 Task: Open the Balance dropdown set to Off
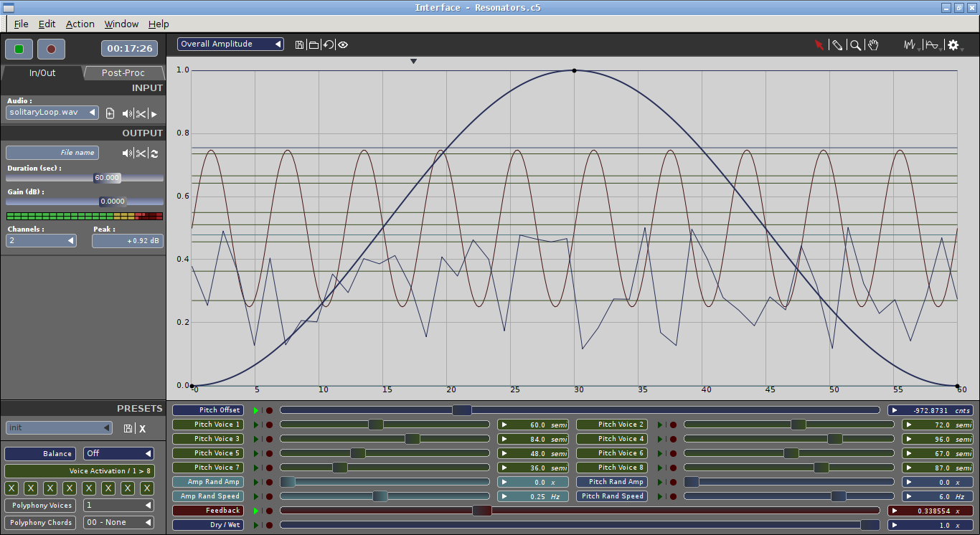[119, 453]
